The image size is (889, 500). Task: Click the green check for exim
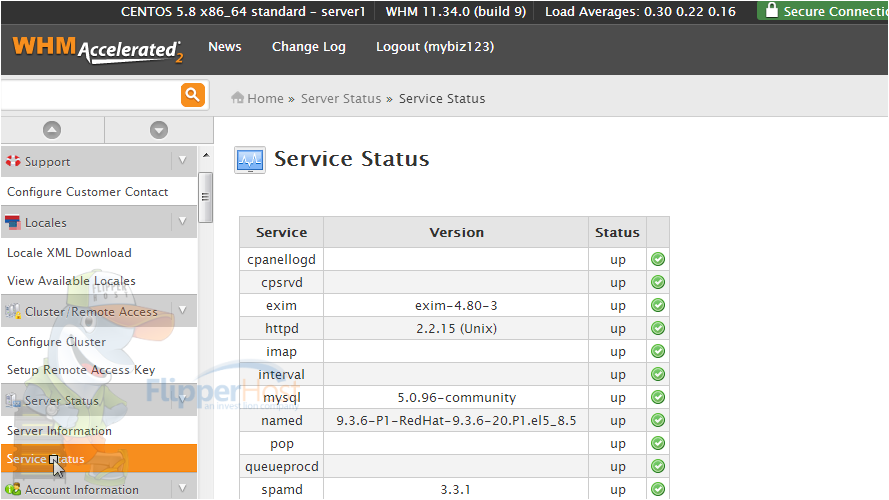(x=658, y=306)
